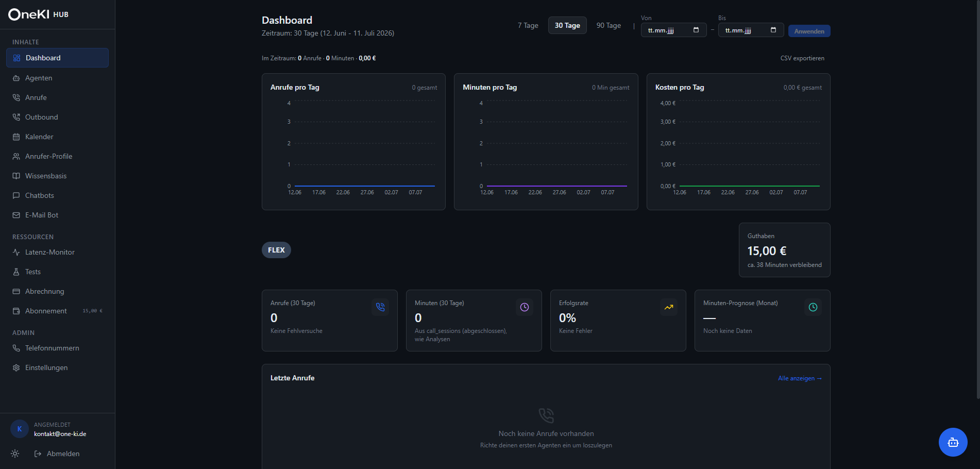Viewport: 980px width, 469px height.
Task: Click the OneKI HUB logo
Action: click(x=38, y=14)
